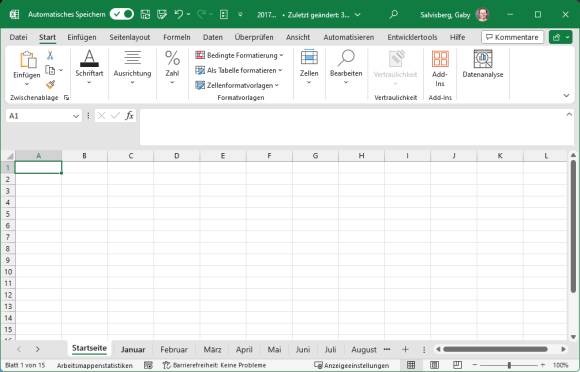Click the user profile picture
Screen dimensions: 580x372
click(482, 14)
